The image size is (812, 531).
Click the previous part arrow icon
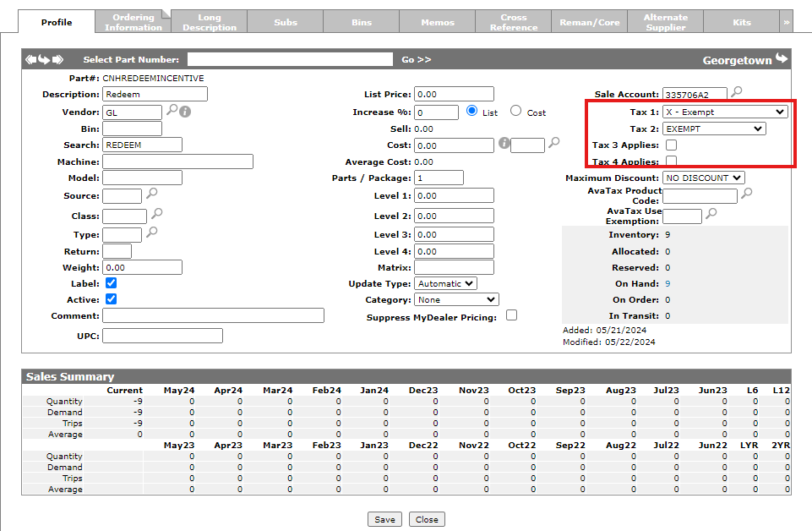click(x=30, y=59)
